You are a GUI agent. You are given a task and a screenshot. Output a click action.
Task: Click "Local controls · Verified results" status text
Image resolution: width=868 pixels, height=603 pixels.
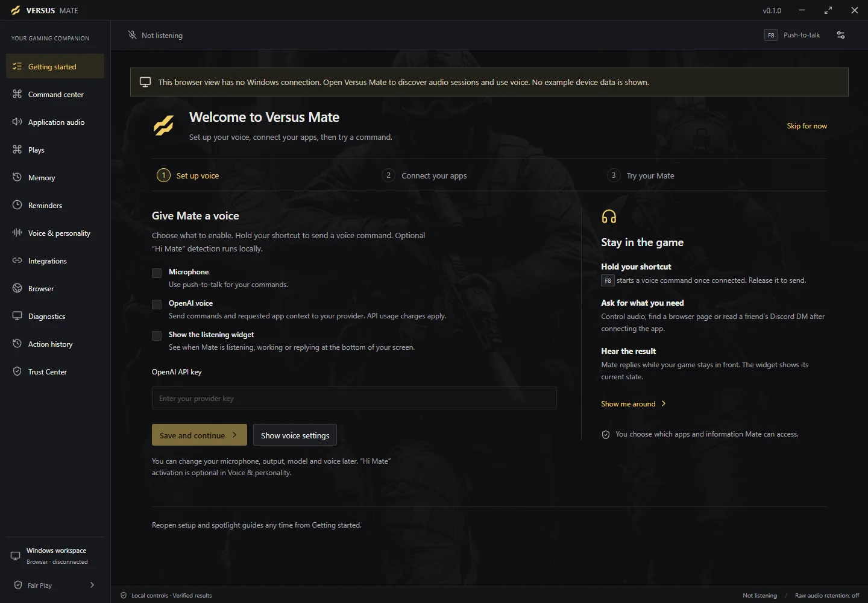[172, 596]
